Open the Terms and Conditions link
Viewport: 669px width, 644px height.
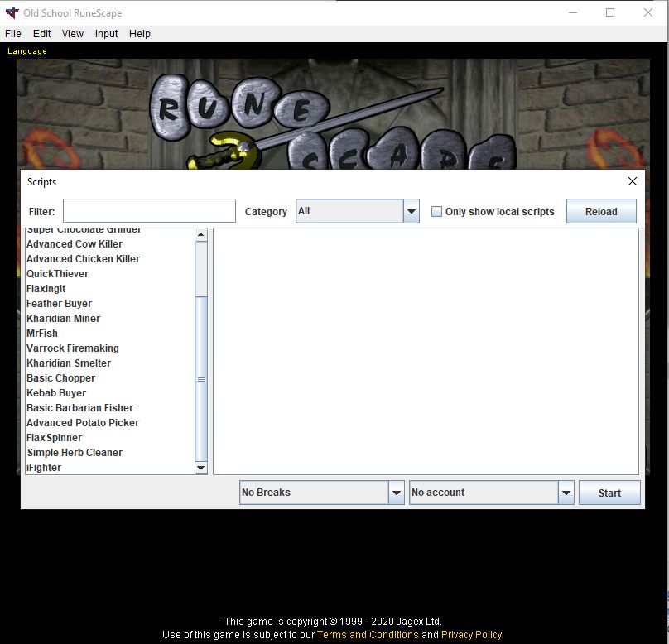point(368,634)
